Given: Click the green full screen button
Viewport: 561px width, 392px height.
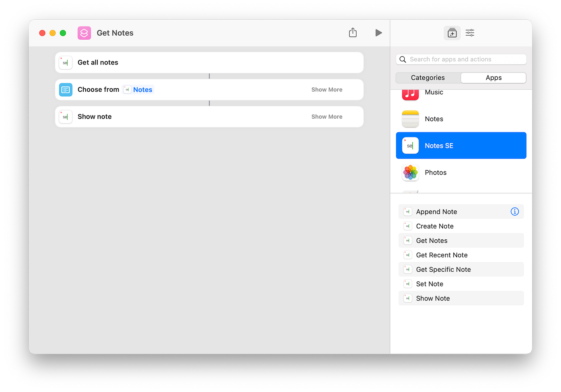Looking at the screenshot, I should [x=63, y=33].
